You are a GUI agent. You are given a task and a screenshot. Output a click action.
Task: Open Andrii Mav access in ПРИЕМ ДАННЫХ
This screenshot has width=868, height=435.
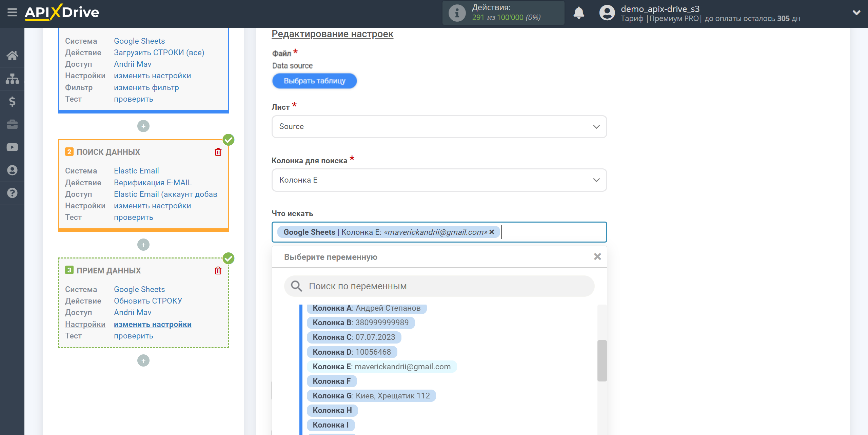coord(133,312)
